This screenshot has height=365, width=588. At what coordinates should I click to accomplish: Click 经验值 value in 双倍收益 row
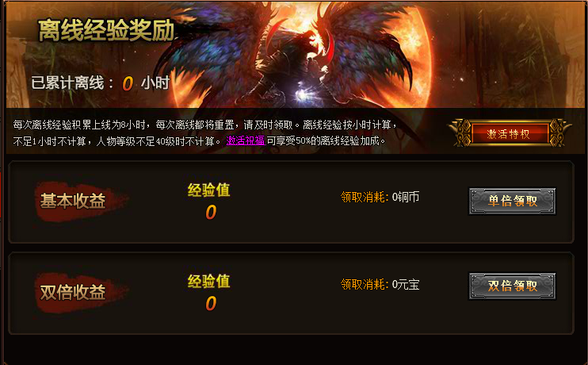(x=211, y=303)
